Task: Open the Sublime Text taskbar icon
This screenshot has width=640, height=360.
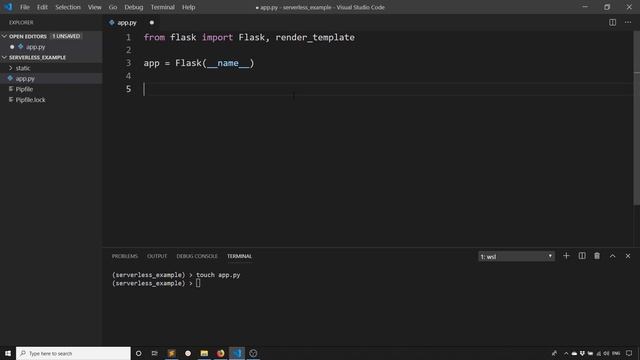Action: [171, 353]
